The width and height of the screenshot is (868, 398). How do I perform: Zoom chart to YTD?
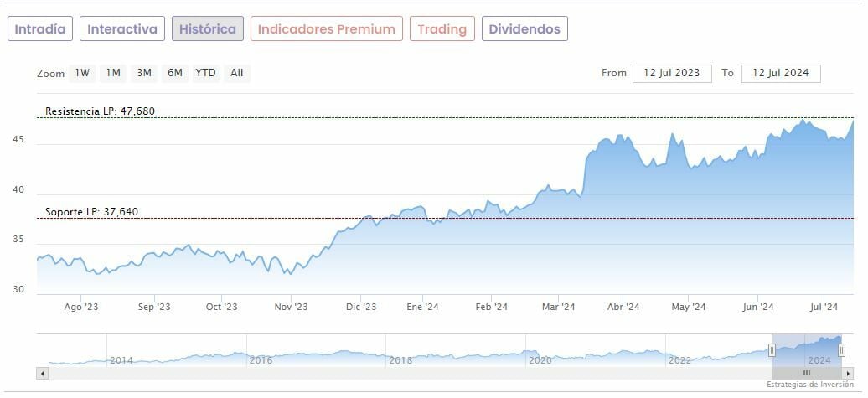tap(205, 73)
